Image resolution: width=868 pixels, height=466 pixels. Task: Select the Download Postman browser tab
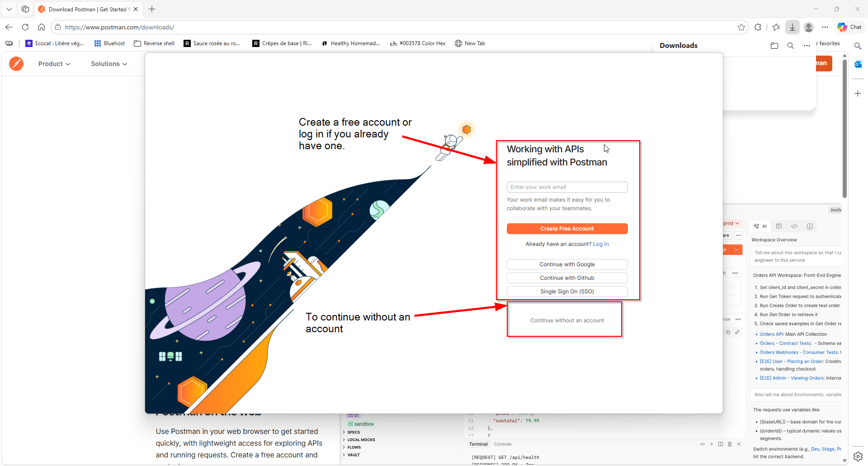coord(89,9)
